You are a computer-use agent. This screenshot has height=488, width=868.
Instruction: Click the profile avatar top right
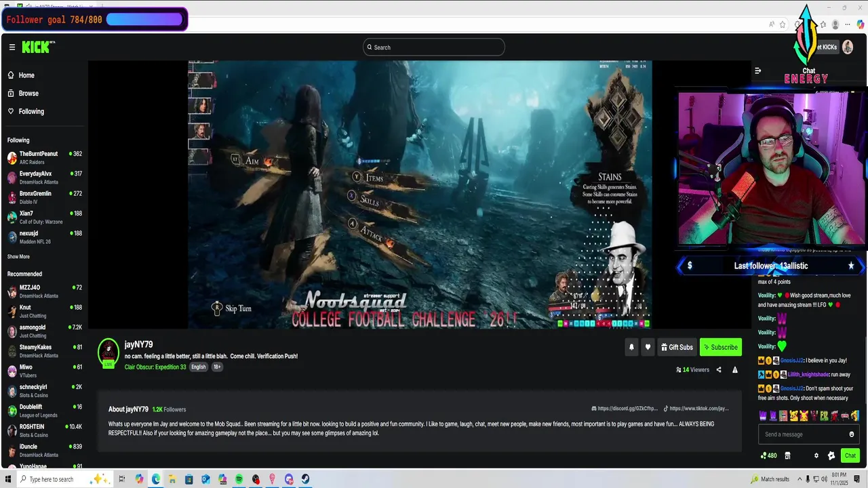tap(847, 47)
